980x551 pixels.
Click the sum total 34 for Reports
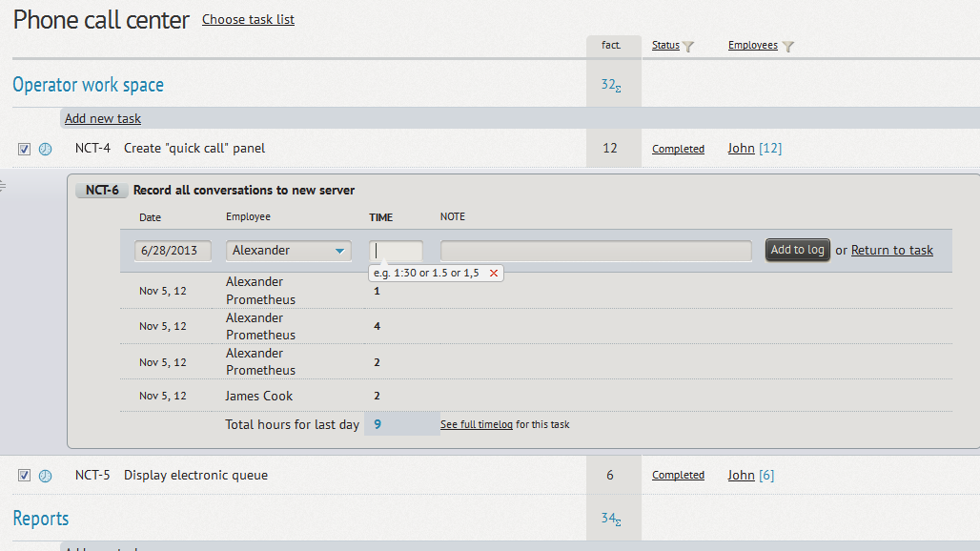[610, 519]
